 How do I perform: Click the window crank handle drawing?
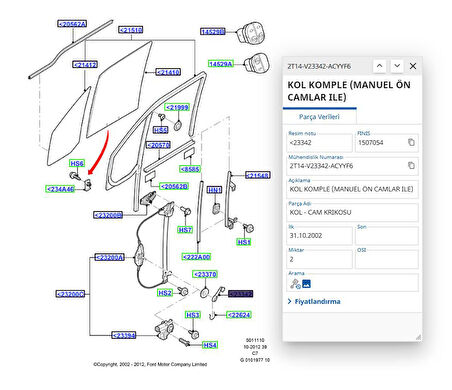coord(218,293)
